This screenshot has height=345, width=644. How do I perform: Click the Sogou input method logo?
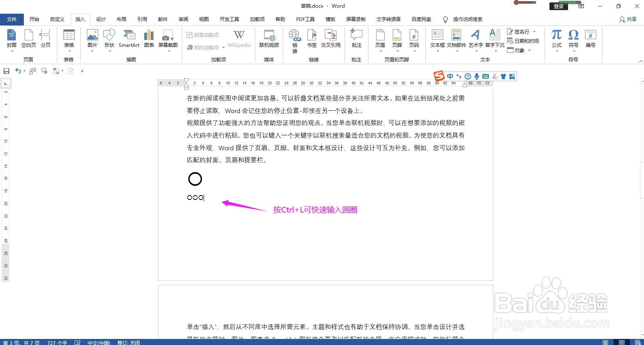[x=439, y=76]
